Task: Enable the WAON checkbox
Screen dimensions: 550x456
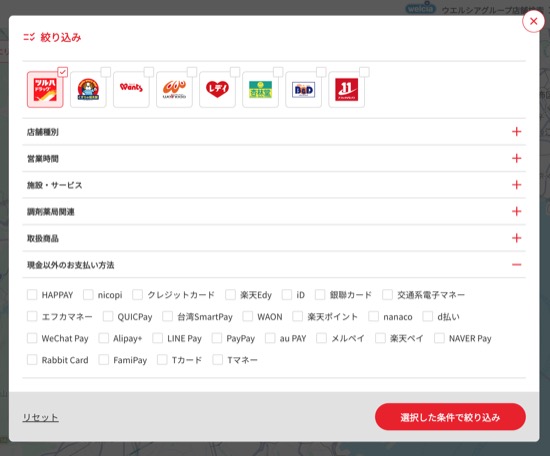Action: [x=248, y=316]
